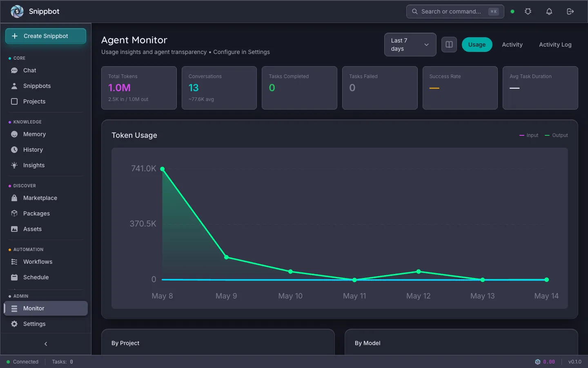Click the May 10 output data point
The height and width of the screenshot is (368, 588).
pyautogui.click(x=291, y=272)
